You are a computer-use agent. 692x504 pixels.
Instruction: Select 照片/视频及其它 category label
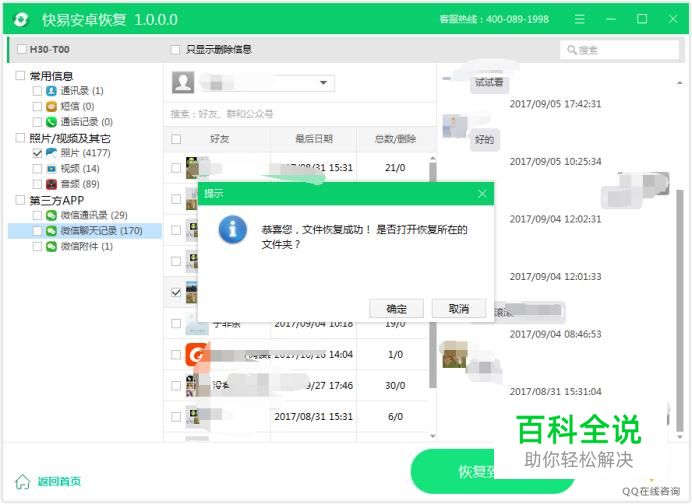70,138
